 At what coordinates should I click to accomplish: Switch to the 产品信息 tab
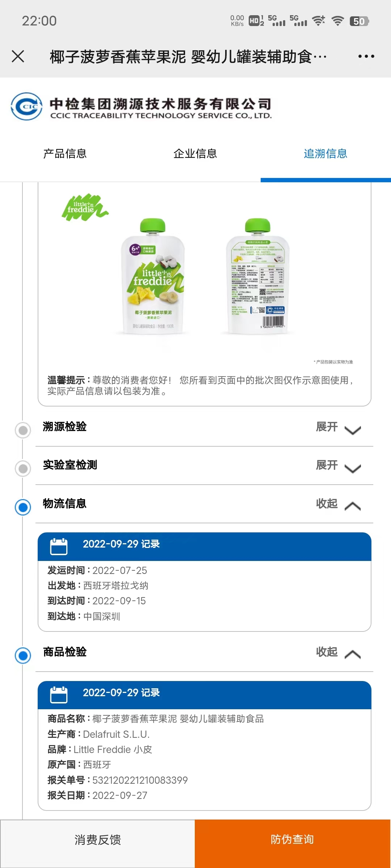pos(65,154)
